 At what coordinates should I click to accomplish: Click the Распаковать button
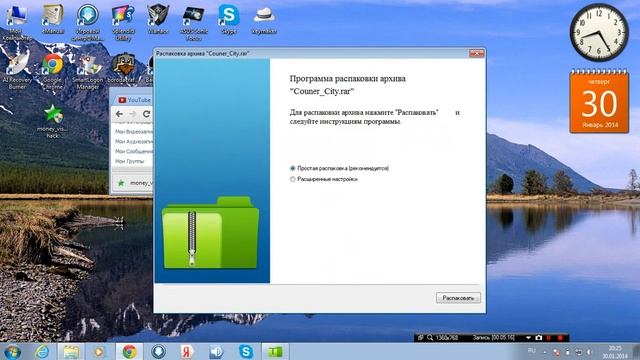point(458,298)
